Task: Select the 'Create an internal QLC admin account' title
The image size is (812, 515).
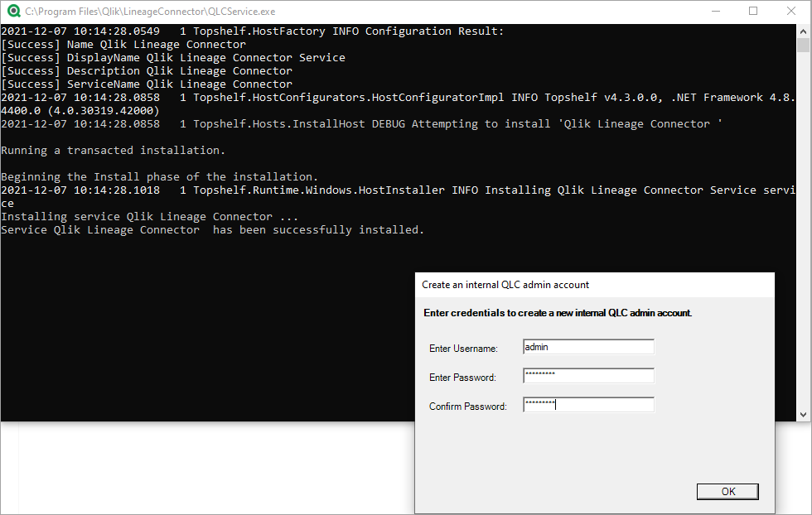Action: tap(506, 284)
